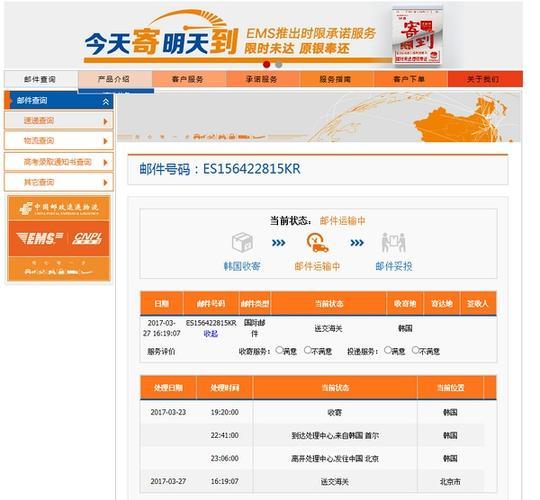Click the 处理时间 column header
540x500 pixels.
coord(225,388)
